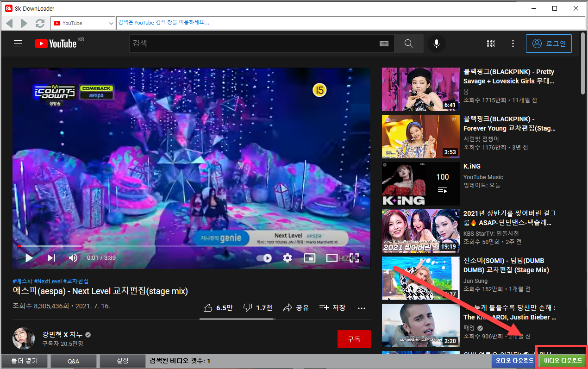588x369 pixels.
Task: Open BLACKPINK Forever Young video thumbnail
Action: (x=420, y=137)
